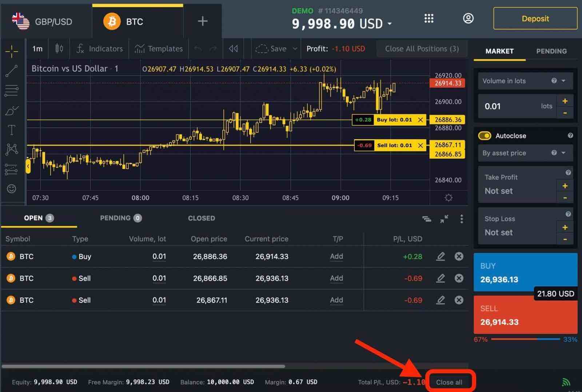Click the Close all button in the status bar
The width and height of the screenshot is (582, 392).
point(450,381)
